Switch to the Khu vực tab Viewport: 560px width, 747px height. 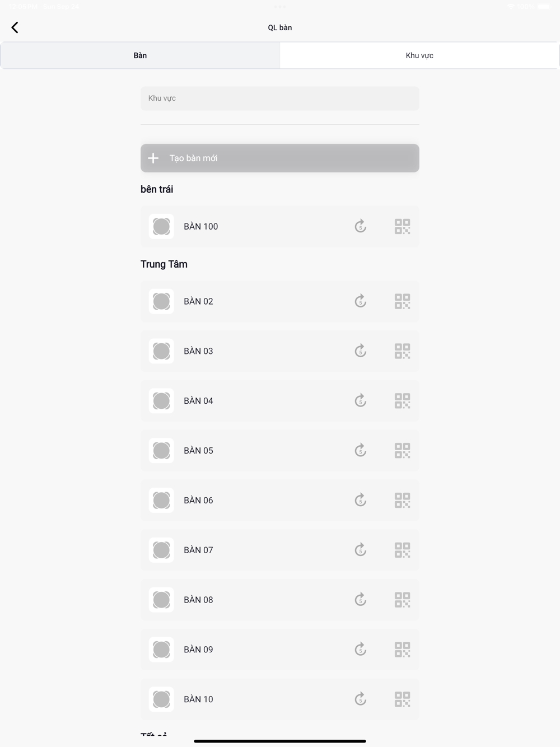click(419, 55)
